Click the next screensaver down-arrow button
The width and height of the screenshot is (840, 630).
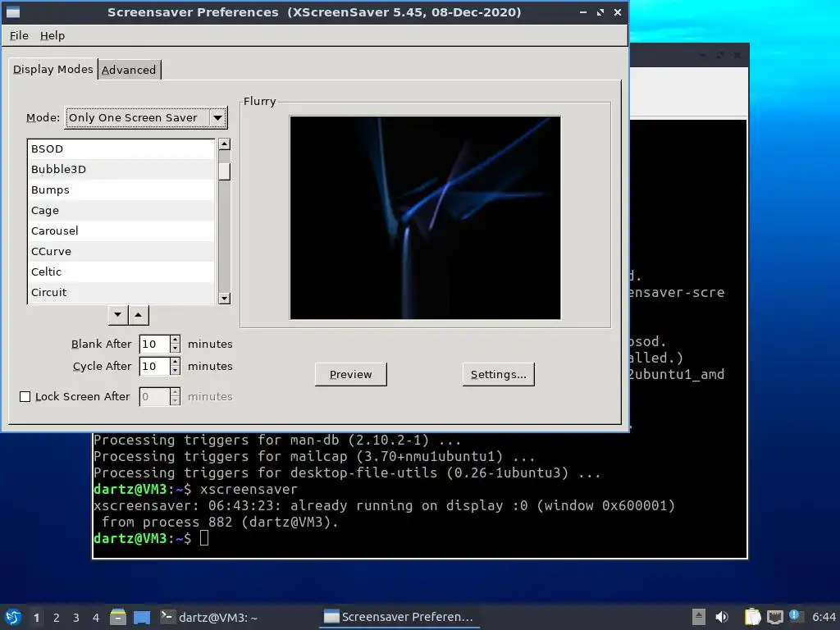pyautogui.click(x=118, y=315)
